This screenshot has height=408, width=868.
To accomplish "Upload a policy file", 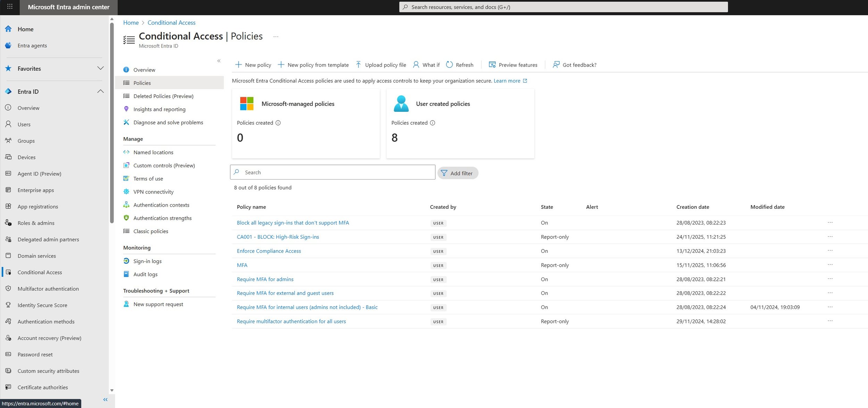I will [381, 65].
